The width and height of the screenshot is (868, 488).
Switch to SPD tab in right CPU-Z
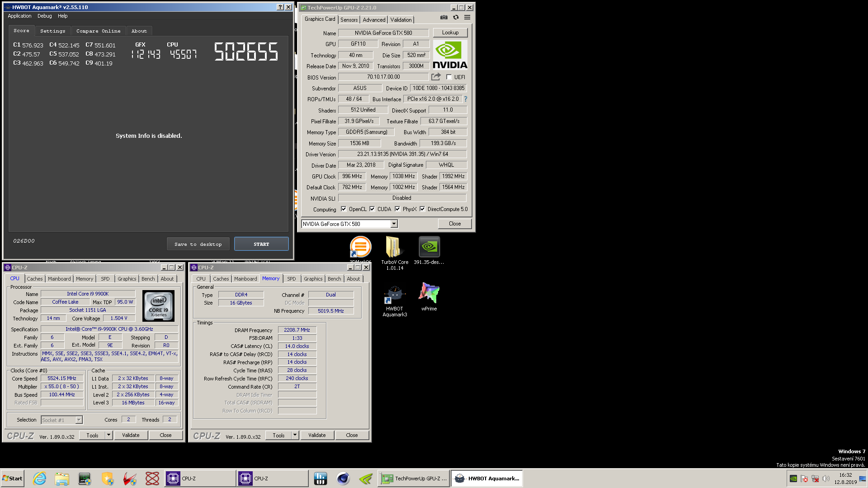[x=292, y=279]
